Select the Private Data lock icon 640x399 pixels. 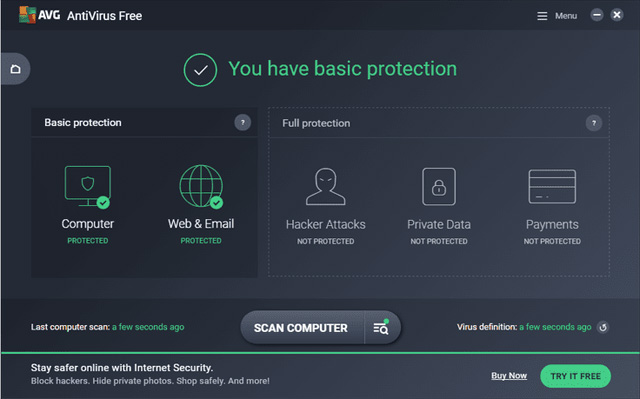pos(439,186)
